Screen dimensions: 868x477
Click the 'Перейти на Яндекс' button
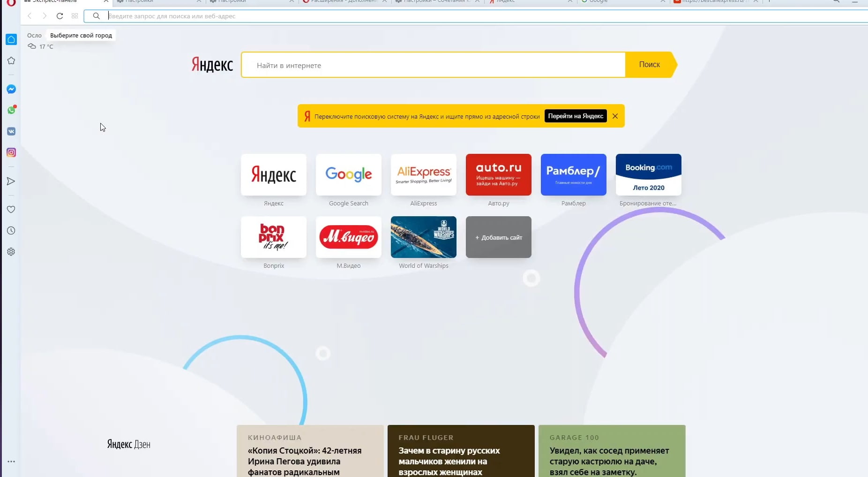pos(576,116)
